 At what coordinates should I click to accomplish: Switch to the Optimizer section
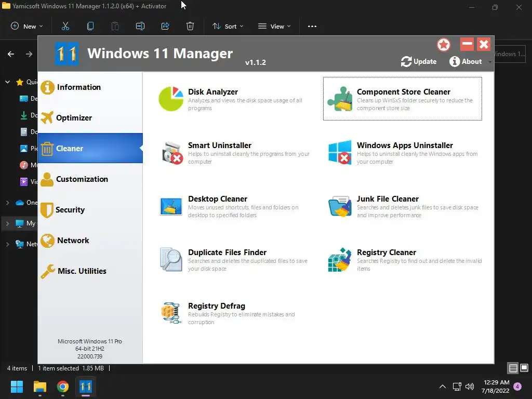click(90, 118)
